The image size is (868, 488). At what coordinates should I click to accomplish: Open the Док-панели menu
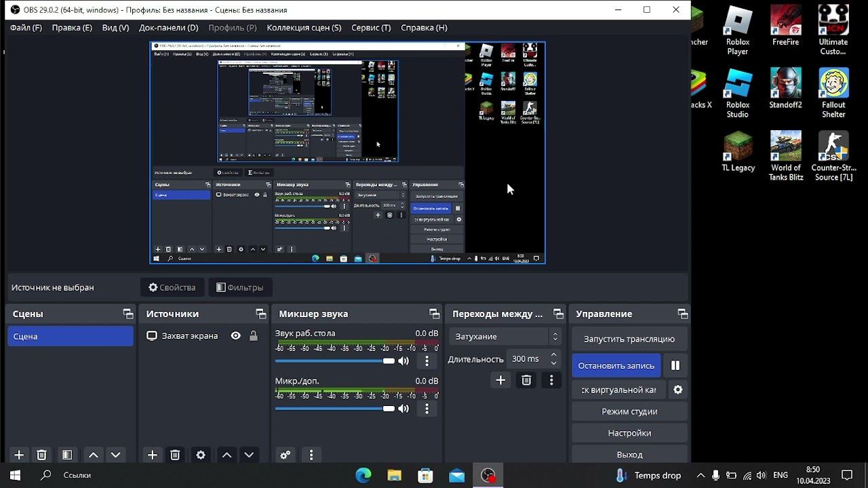[x=169, y=28]
